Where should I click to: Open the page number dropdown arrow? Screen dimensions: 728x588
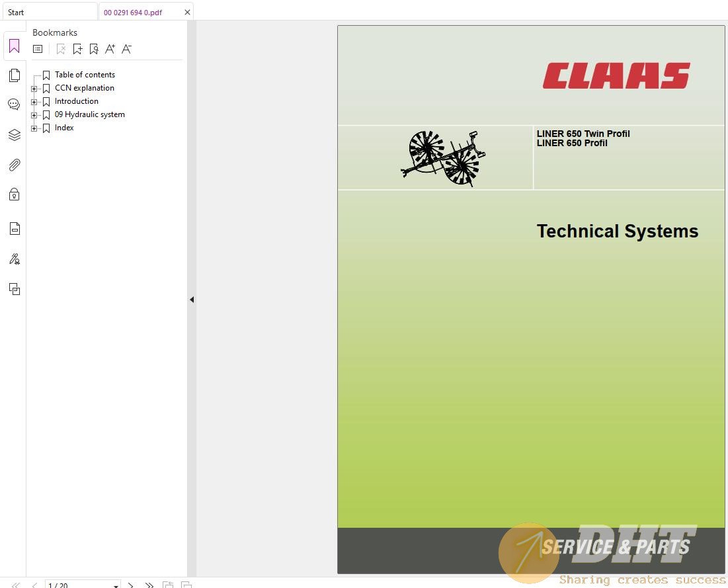click(116, 585)
